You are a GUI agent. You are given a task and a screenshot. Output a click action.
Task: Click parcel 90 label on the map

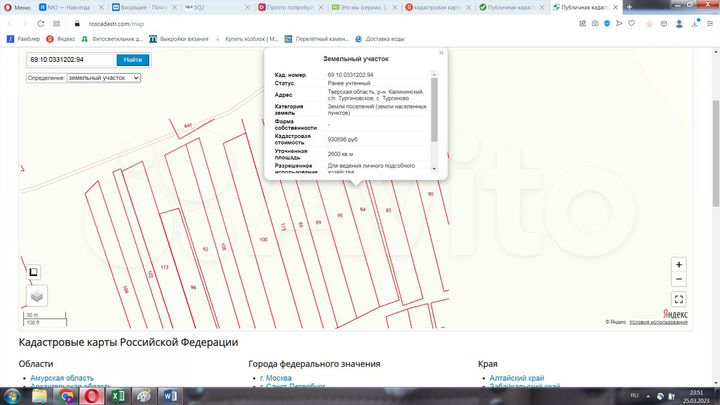point(430,194)
